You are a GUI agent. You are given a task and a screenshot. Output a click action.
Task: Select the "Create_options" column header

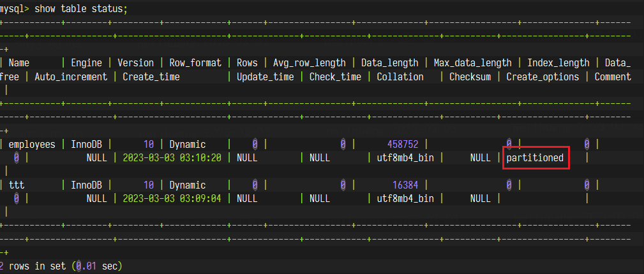[x=543, y=76]
